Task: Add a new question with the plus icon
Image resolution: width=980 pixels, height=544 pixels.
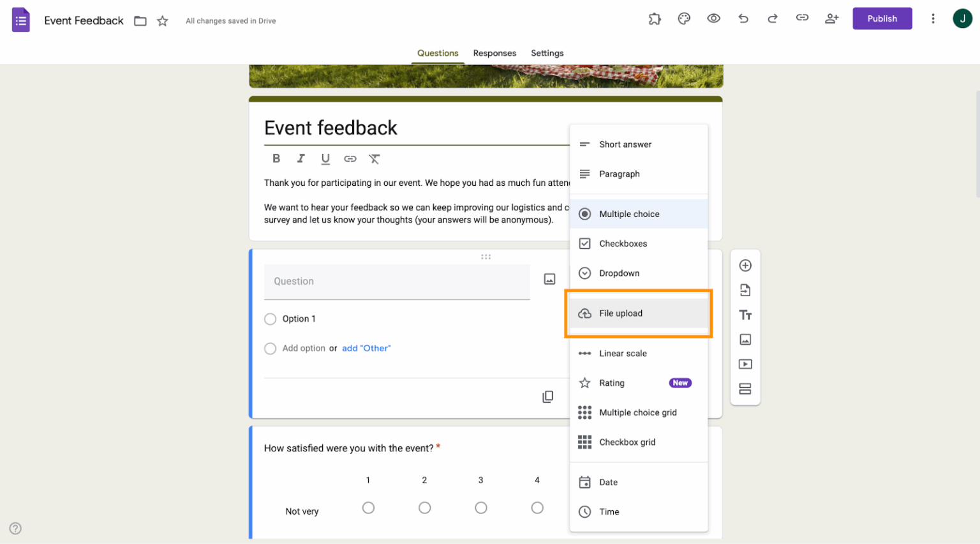Action: point(745,265)
